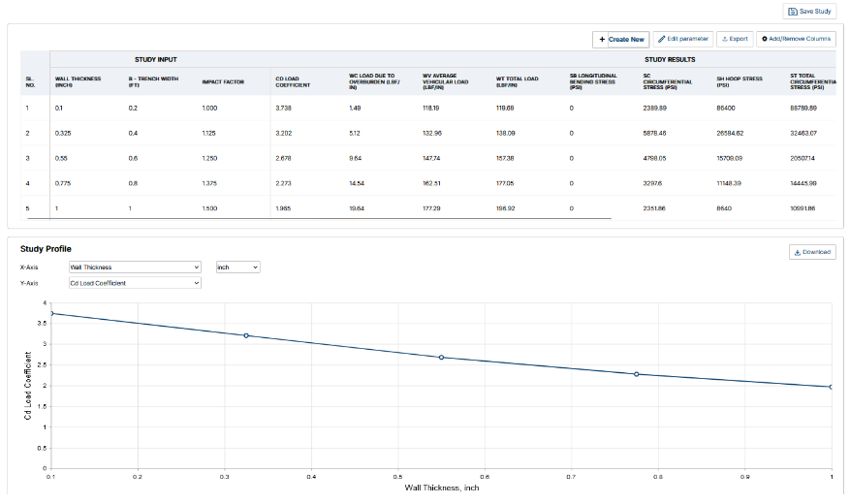850x504 pixels.
Task: Click the cell showing 1.985
Action: click(283, 208)
